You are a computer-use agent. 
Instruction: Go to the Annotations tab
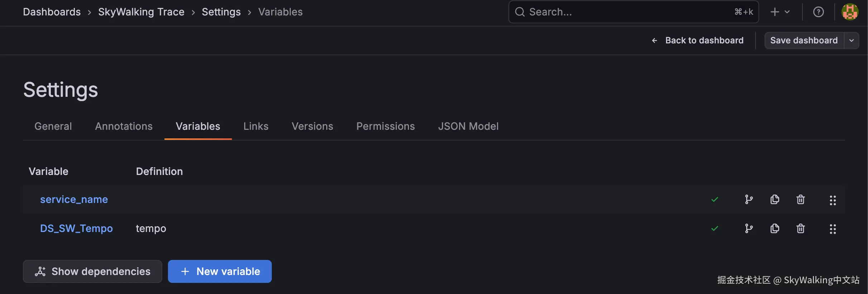pyautogui.click(x=124, y=126)
